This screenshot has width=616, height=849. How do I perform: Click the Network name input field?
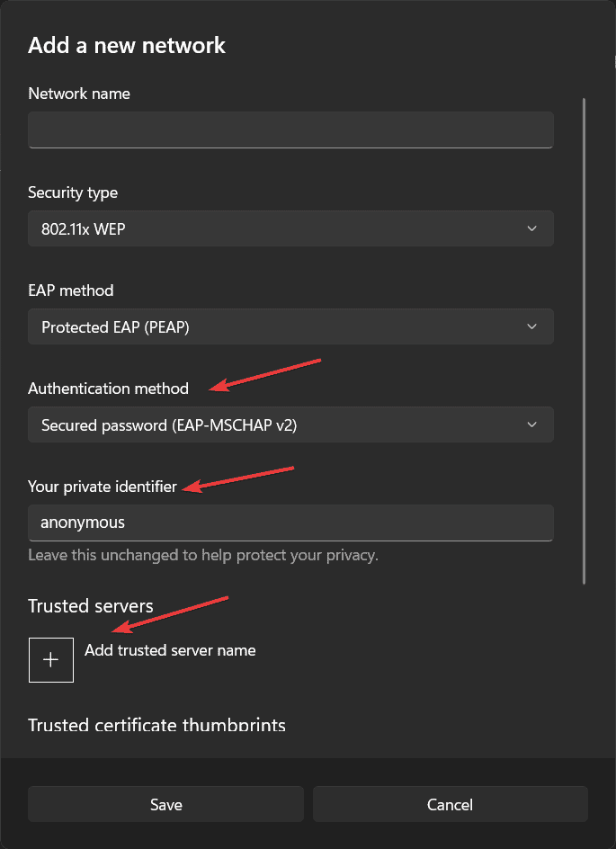click(x=290, y=130)
